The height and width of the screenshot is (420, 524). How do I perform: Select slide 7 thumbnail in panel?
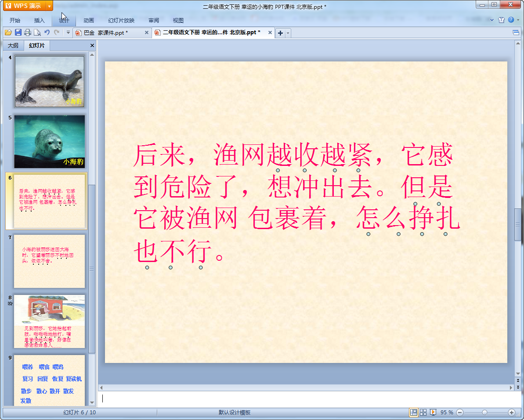[49, 261]
